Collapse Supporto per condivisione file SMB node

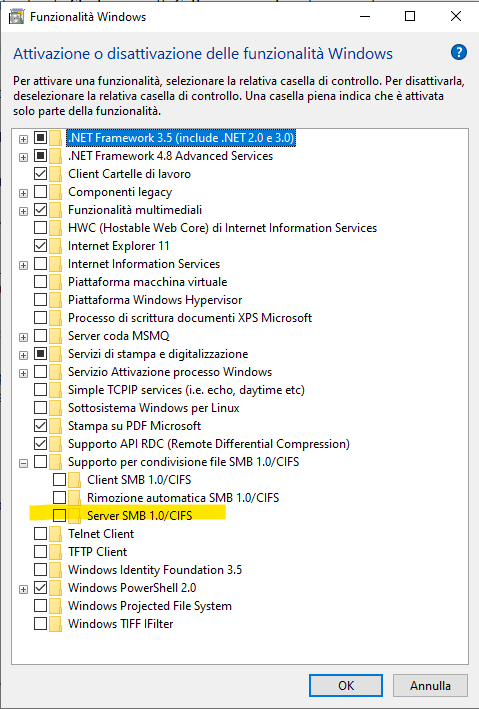point(23,463)
